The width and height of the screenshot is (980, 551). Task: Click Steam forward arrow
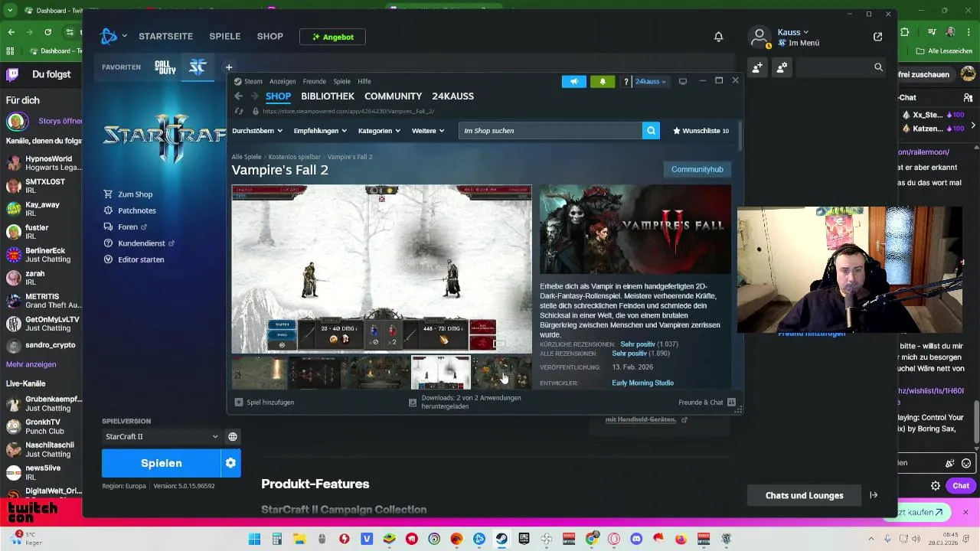click(254, 96)
